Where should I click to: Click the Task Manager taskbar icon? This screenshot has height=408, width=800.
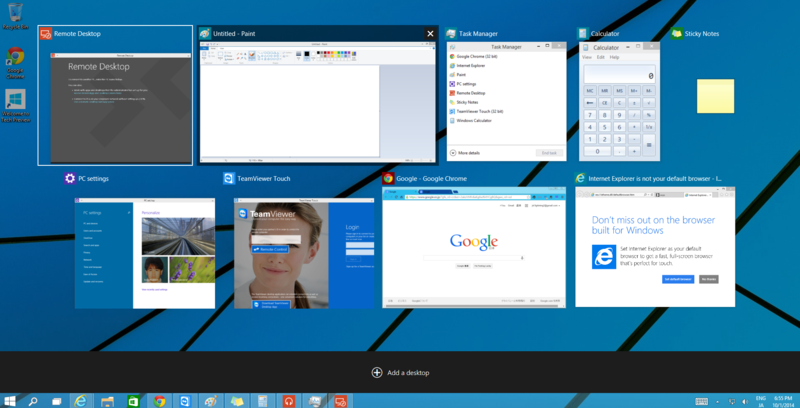315,401
